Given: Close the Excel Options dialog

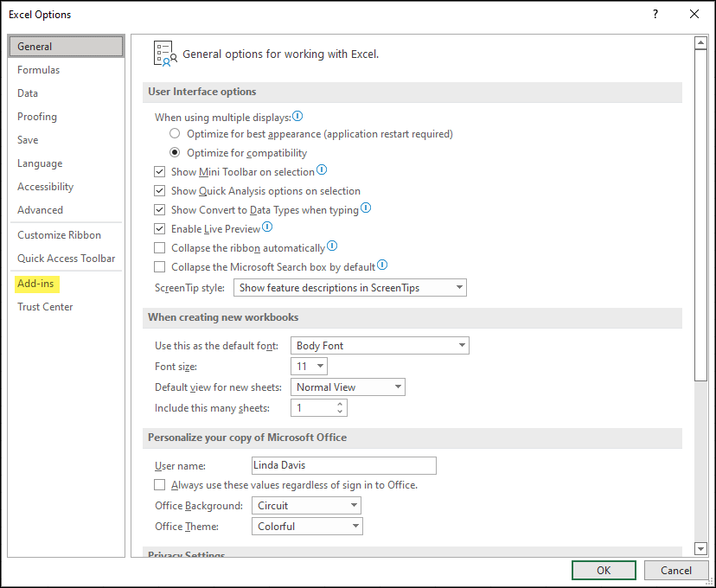Looking at the screenshot, I should [x=694, y=14].
